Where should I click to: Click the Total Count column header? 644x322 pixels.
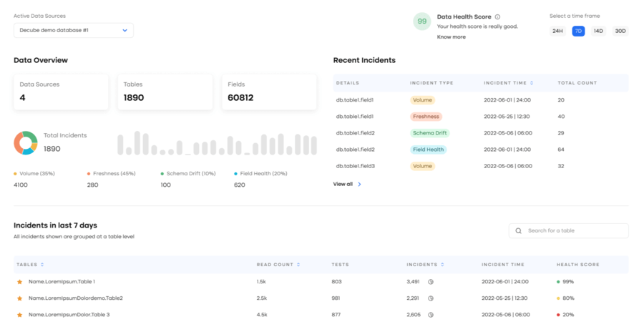point(577,83)
